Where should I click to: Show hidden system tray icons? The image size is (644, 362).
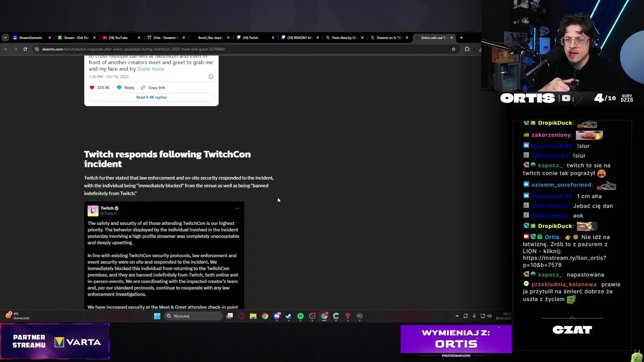pyautogui.click(x=457, y=316)
